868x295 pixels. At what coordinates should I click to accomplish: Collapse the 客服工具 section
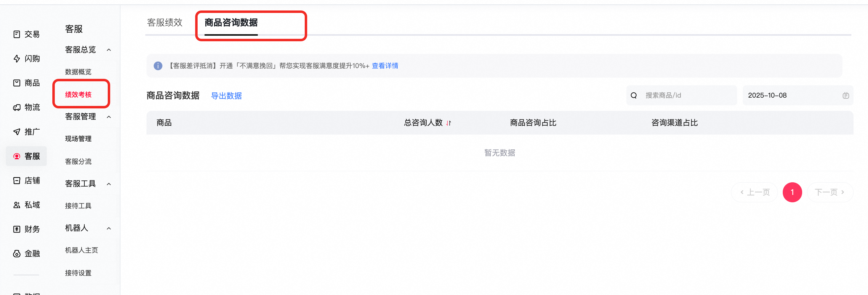pyautogui.click(x=109, y=184)
